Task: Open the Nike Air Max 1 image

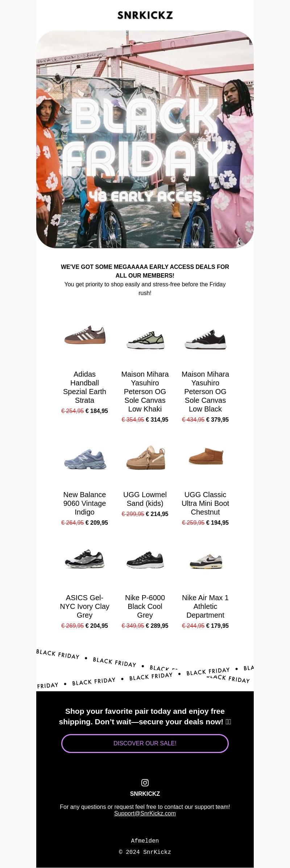Action: coord(205,561)
